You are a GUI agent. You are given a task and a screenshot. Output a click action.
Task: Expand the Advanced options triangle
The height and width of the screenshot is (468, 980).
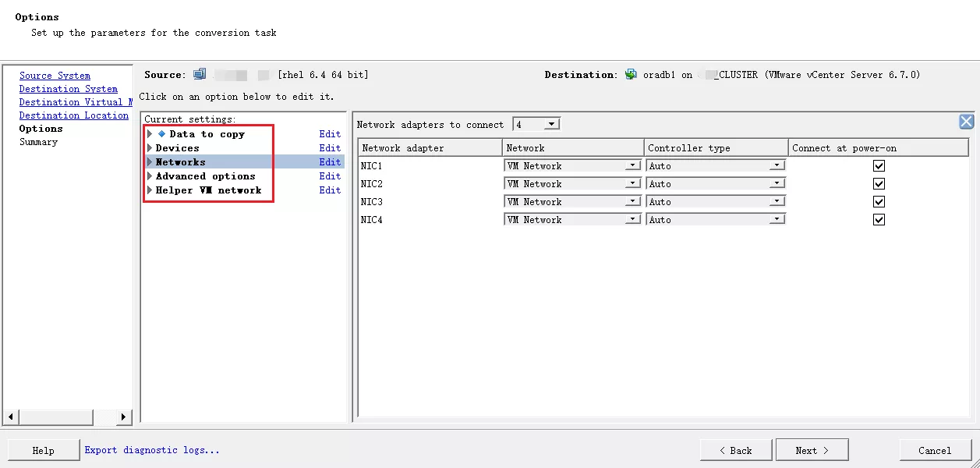click(150, 176)
